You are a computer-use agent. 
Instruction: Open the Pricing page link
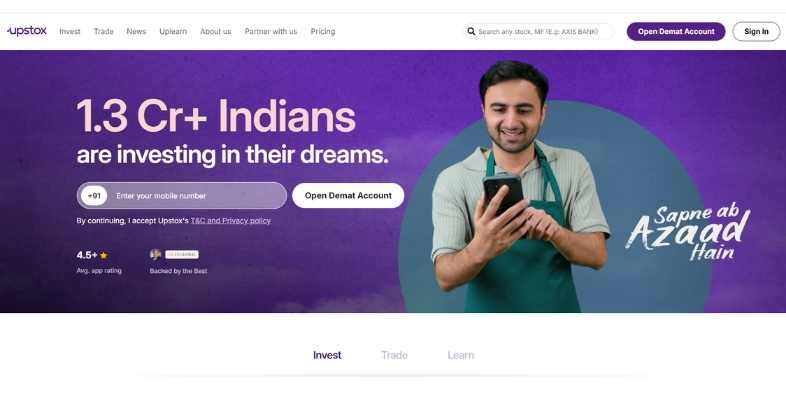323,32
